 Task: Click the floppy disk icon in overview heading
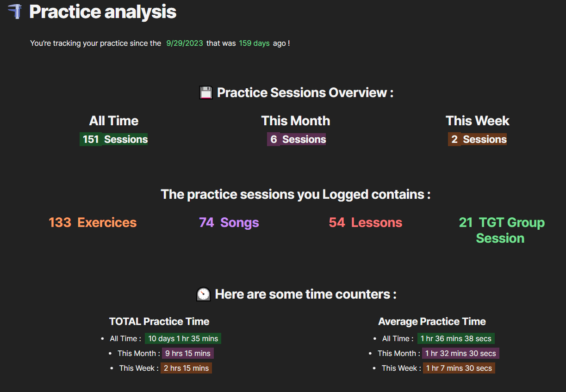coord(205,92)
